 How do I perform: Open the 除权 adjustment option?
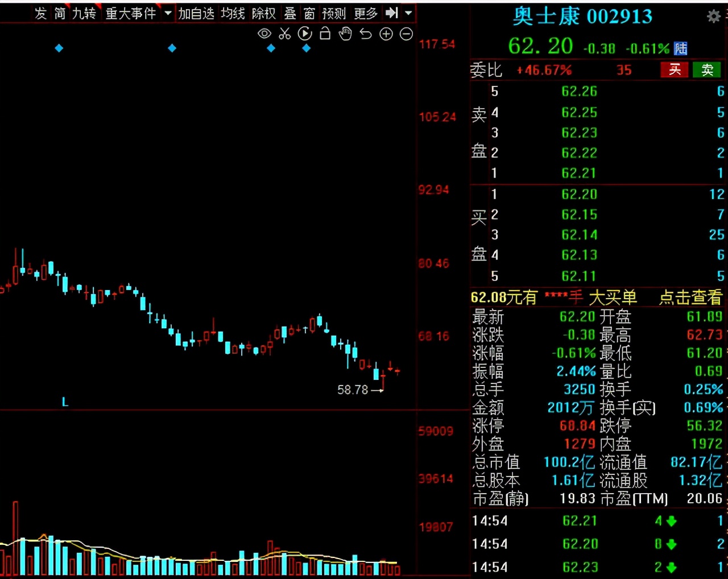coord(264,13)
